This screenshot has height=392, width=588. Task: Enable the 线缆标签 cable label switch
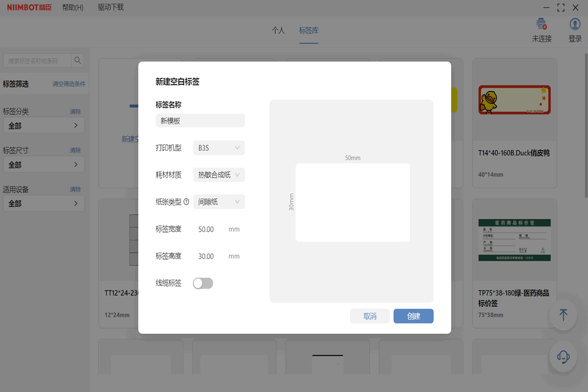(x=203, y=283)
